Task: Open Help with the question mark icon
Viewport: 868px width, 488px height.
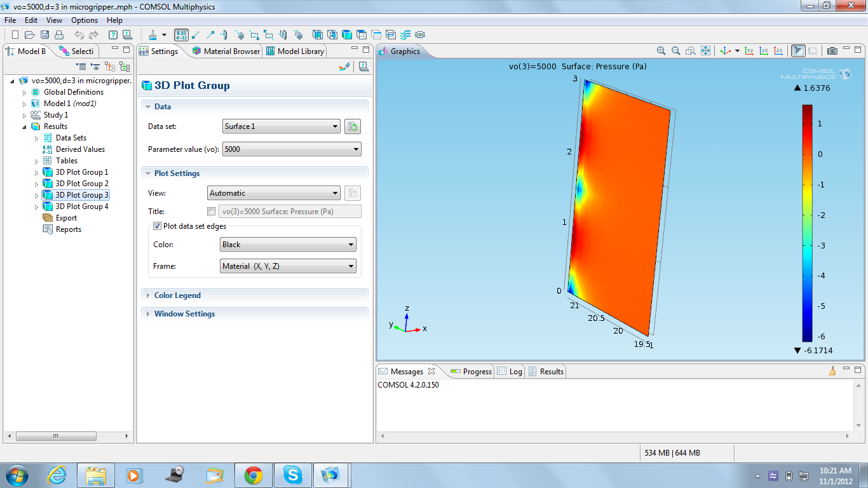Action: (113, 35)
